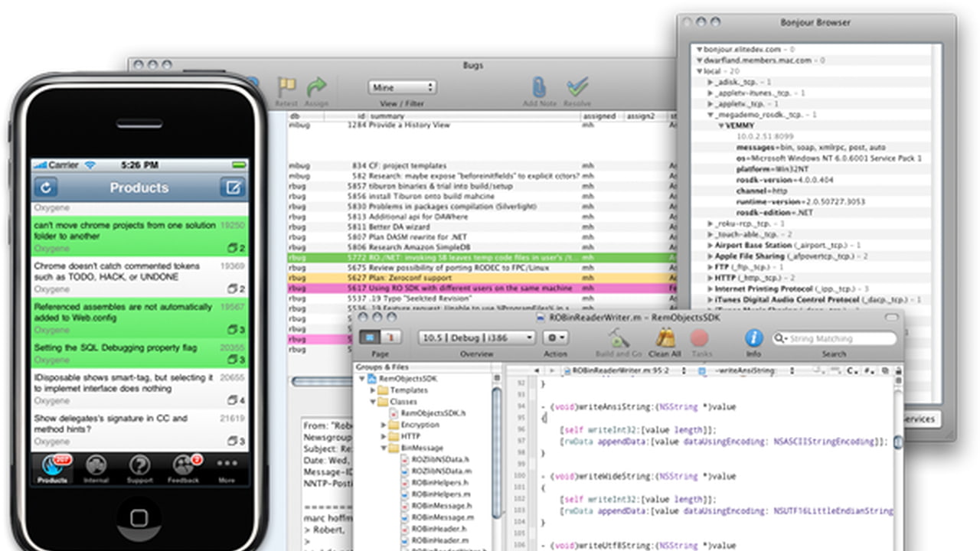This screenshot has height=551, width=980.
Task: Select bug 5830 Problems in packages compilation
Action: [x=481, y=207]
